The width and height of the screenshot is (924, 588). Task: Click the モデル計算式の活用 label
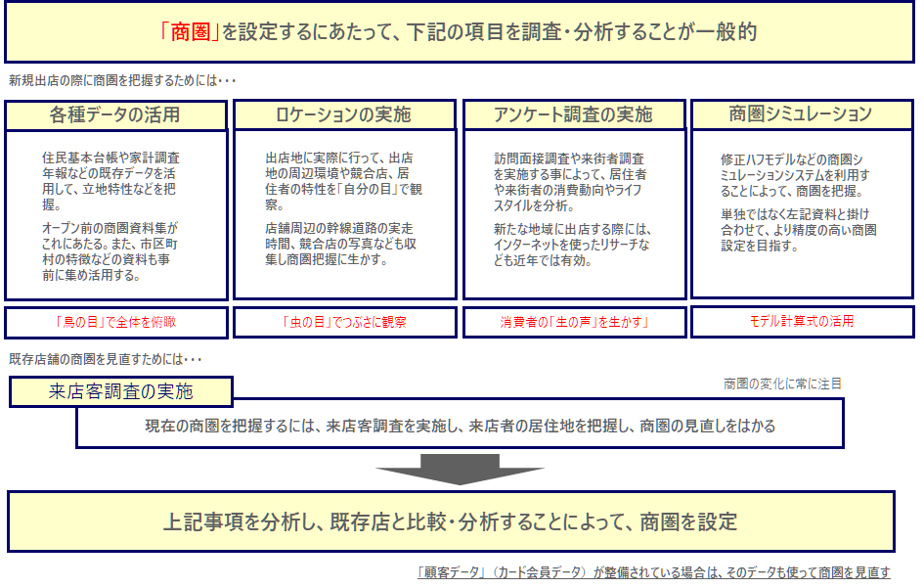point(802,321)
